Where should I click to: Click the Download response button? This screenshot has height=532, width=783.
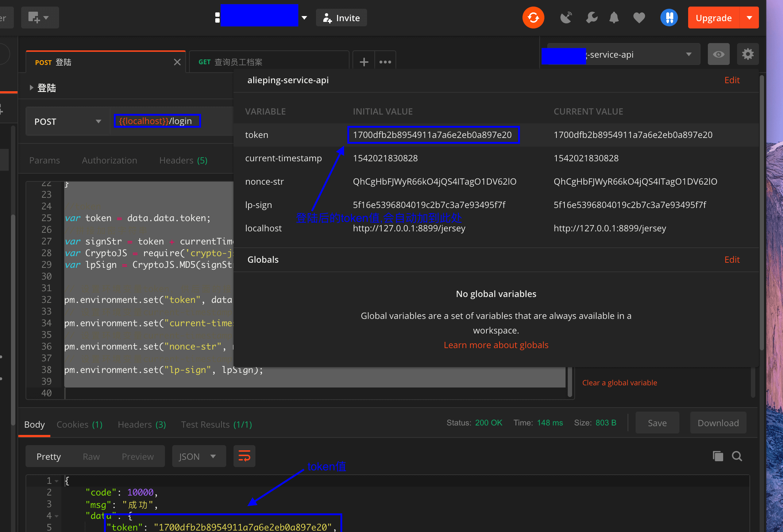pyautogui.click(x=718, y=423)
